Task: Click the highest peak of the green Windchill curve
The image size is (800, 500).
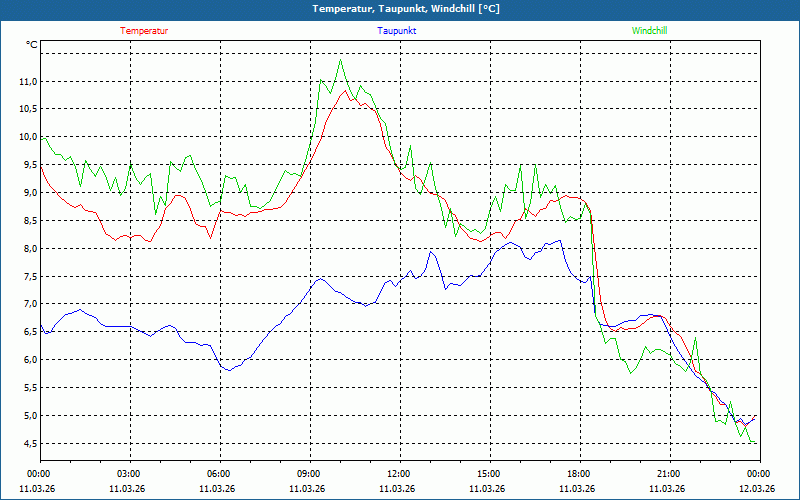Action: click(341, 60)
